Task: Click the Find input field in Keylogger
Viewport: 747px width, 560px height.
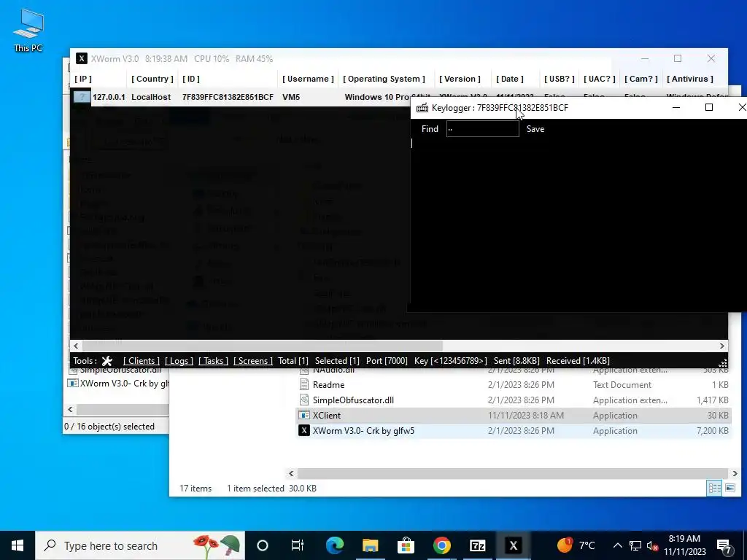Action: (x=483, y=129)
